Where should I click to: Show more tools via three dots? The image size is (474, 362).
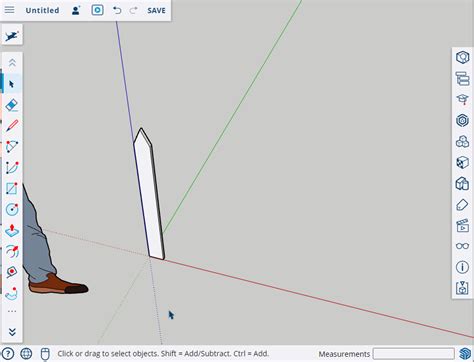tap(12, 311)
